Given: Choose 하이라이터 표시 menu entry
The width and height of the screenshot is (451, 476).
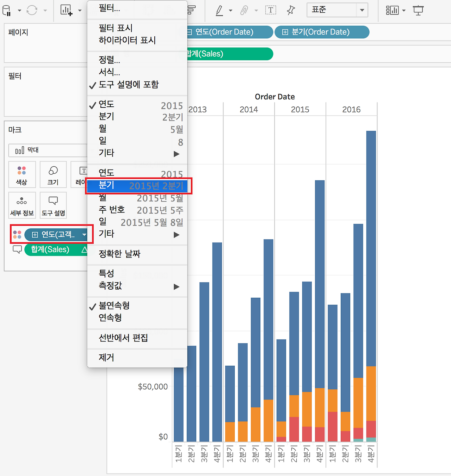Looking at the screenshot, I should click(137, 40).
